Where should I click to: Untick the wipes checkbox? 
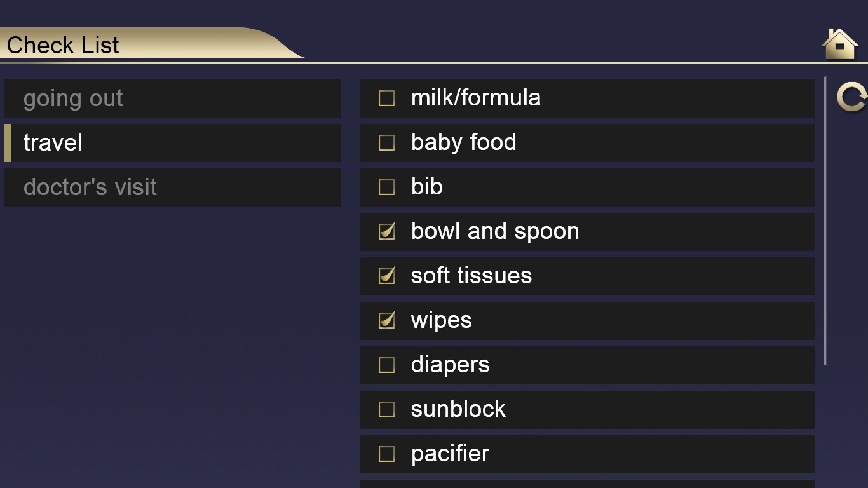pyautogui.click(x=386, y=320)
